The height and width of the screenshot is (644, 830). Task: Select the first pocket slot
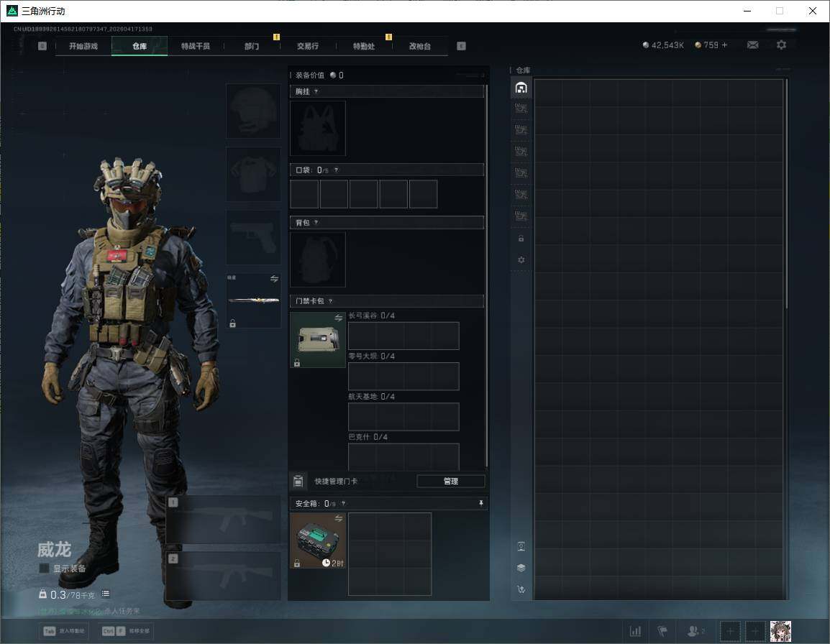click(304, 193)
